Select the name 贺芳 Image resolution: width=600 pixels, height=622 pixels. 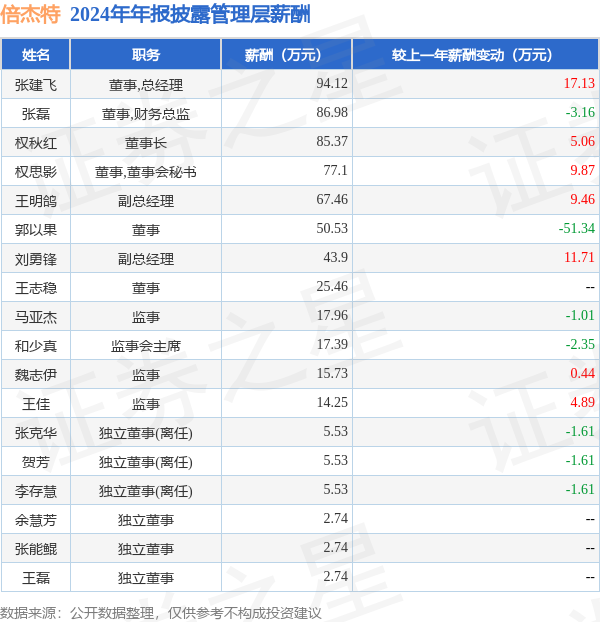coord(36,462)
